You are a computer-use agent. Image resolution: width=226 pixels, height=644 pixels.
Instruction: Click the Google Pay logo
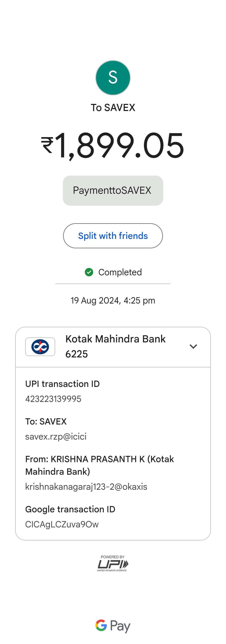[113, 626]
